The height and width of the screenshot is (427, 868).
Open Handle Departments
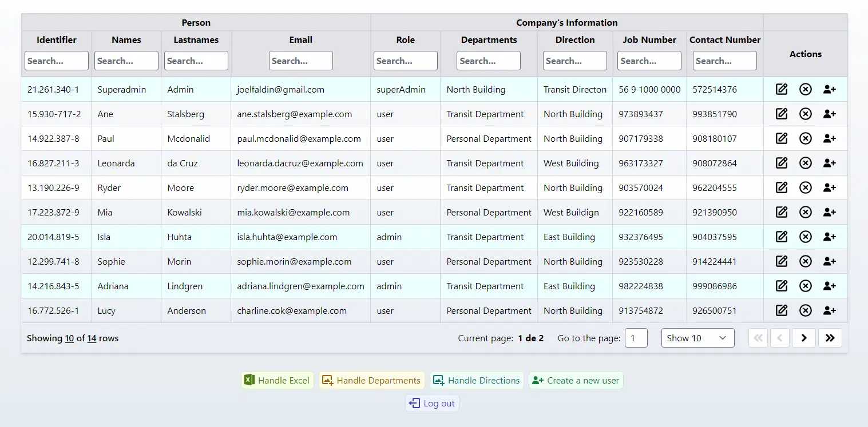click(372, 380)
